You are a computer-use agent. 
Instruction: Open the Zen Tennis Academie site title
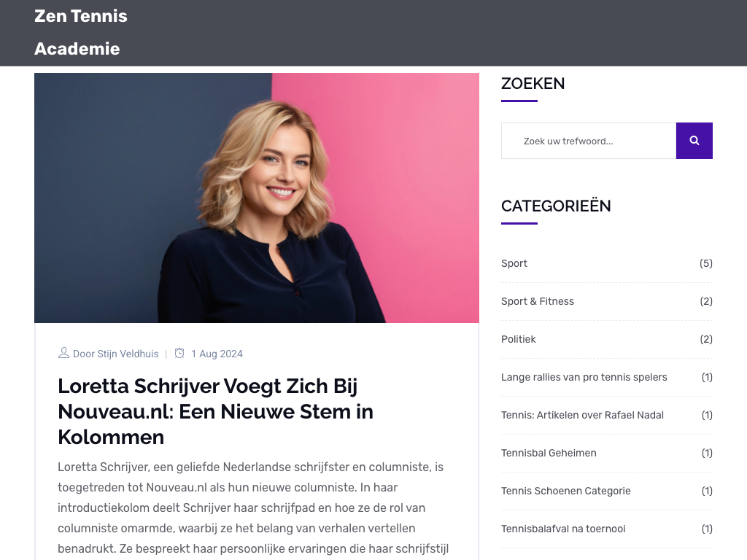tap(81, 32)
